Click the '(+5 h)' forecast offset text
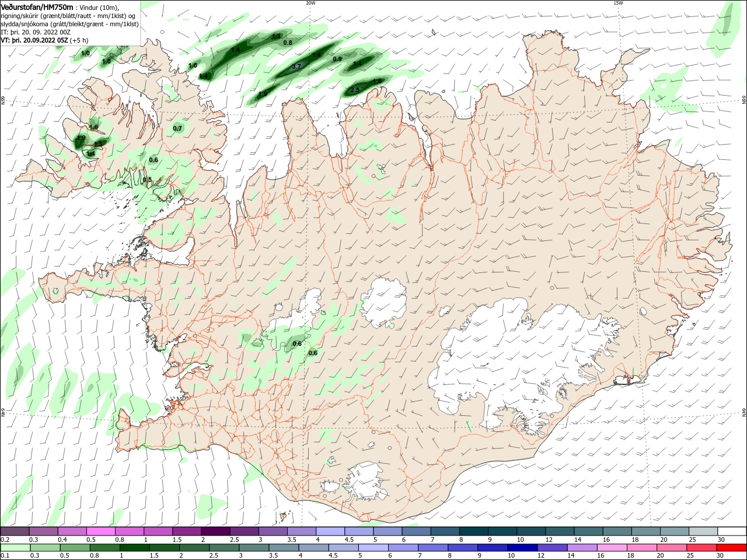Image resolution: width=747 pixels, height=560 pixels. click(x=79, y=40)
